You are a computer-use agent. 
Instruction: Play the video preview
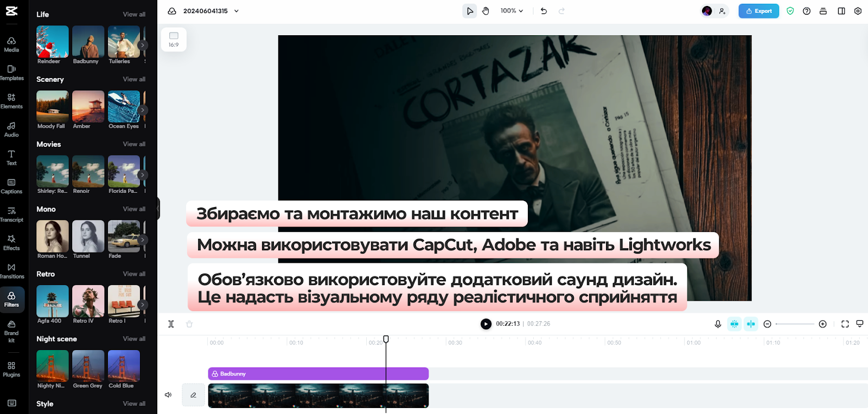(486, 324)
